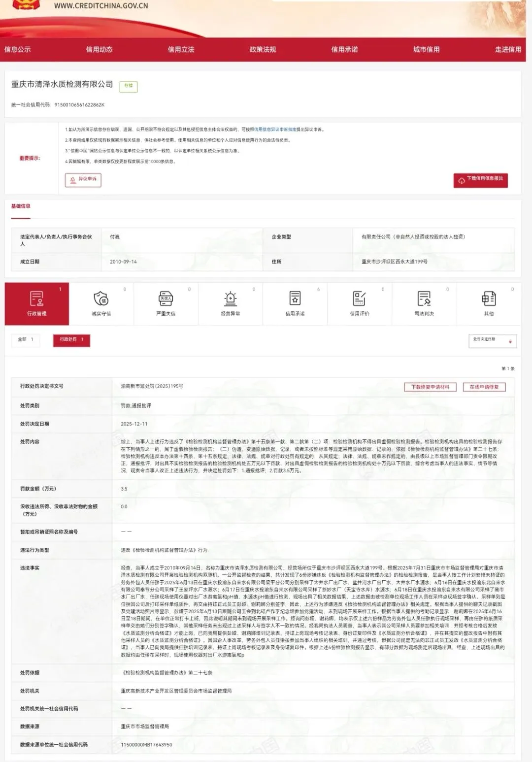Viewport: 532px width, 762px height.
Task: Click the WWW.CREDITCHINA.GOV.CN site address
Action: 101,6
